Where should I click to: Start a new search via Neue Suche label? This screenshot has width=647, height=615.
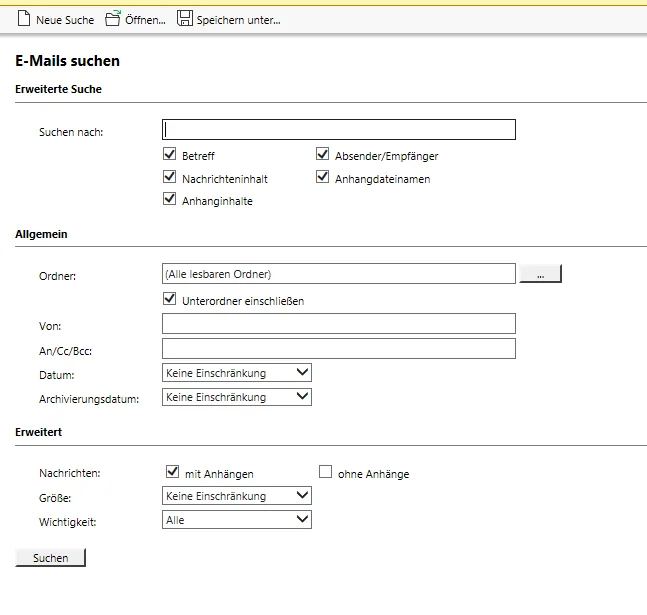65,20
